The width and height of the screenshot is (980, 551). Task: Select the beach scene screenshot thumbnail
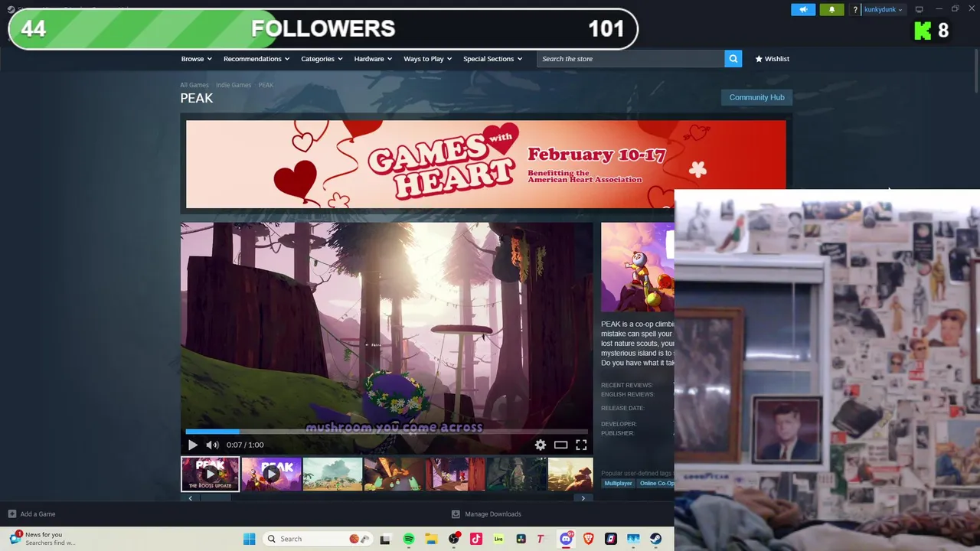332,474
